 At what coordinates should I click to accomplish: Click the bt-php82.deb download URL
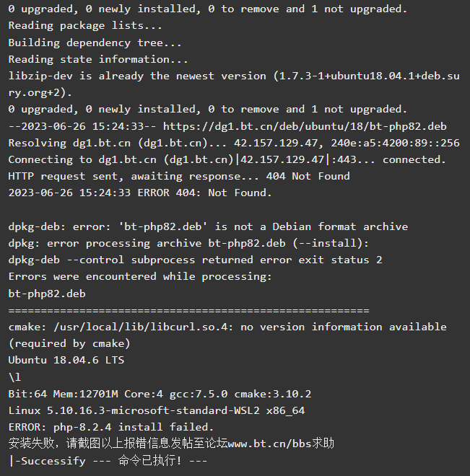[x=305, y=126]
